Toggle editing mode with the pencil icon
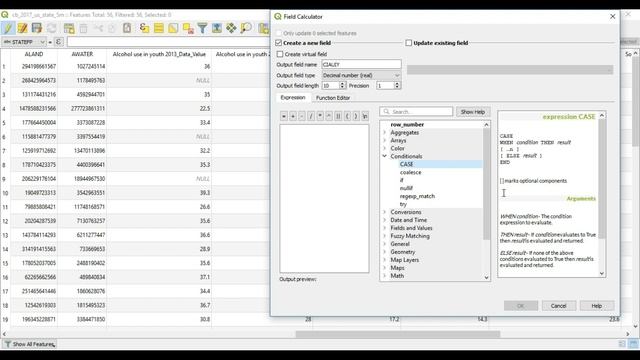Viewport: 640px width, 360px height. (x=8, y=28)
